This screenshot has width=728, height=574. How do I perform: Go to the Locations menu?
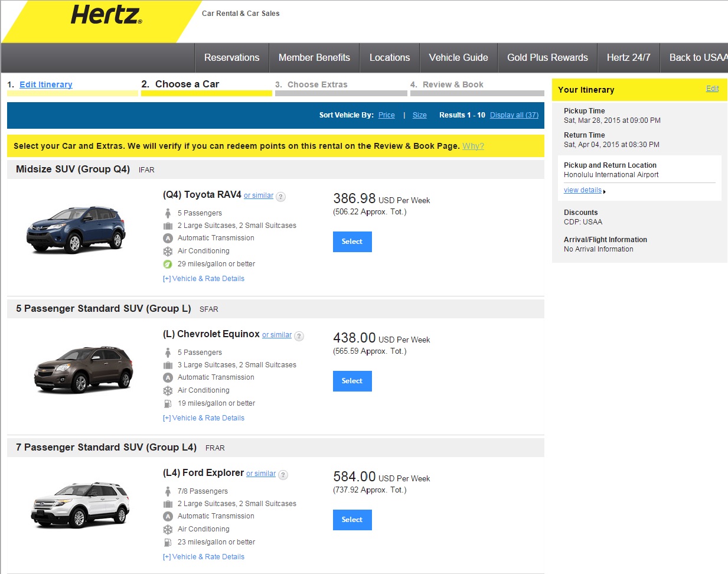tap(390, 58)
